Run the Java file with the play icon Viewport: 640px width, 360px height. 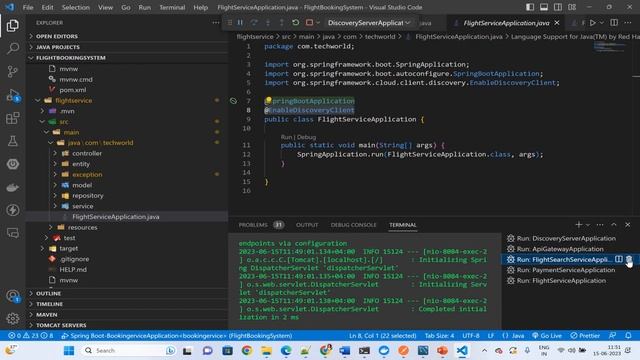[x=593, y=23]
